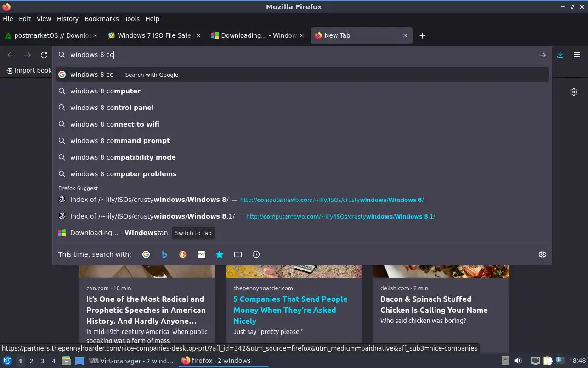The width and height of the screenshot is (588, 368).
Task: Select suggestion windows 8 command prompt
Action: coord(302,141)
